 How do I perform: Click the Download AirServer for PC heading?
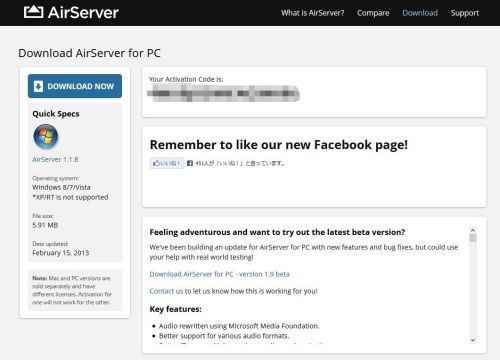click(89, 53)
